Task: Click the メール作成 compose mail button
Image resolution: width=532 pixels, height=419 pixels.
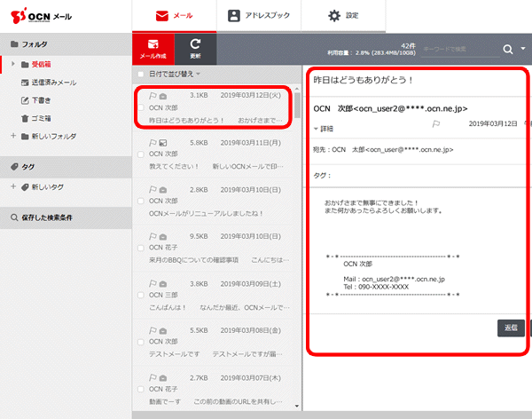Action: coord(153,49)
